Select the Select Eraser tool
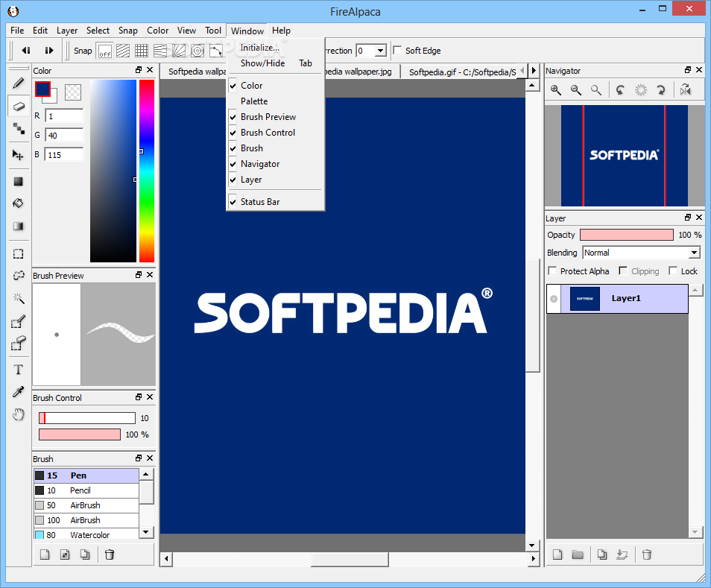Screen dimensions: 711x588 tap(18, 344)
